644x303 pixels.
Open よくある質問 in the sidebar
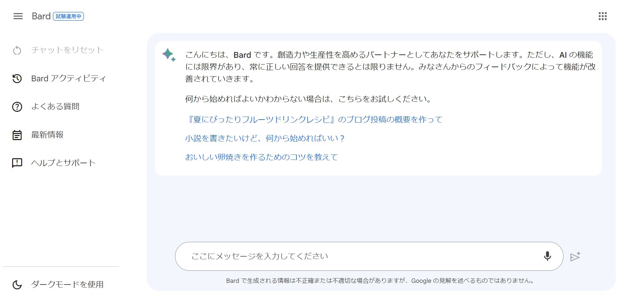pyautogui.click(x=55, y=106)
